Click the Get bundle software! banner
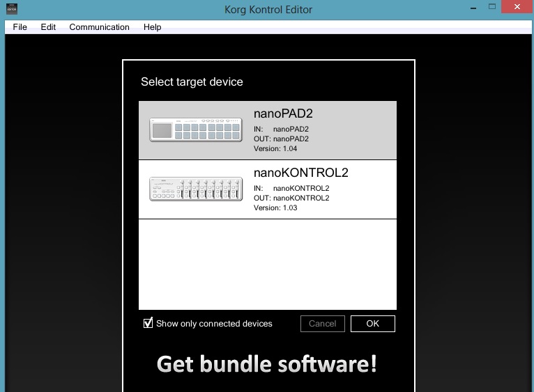Viewport: 534px width, 392px height. (x=267, y=364)
